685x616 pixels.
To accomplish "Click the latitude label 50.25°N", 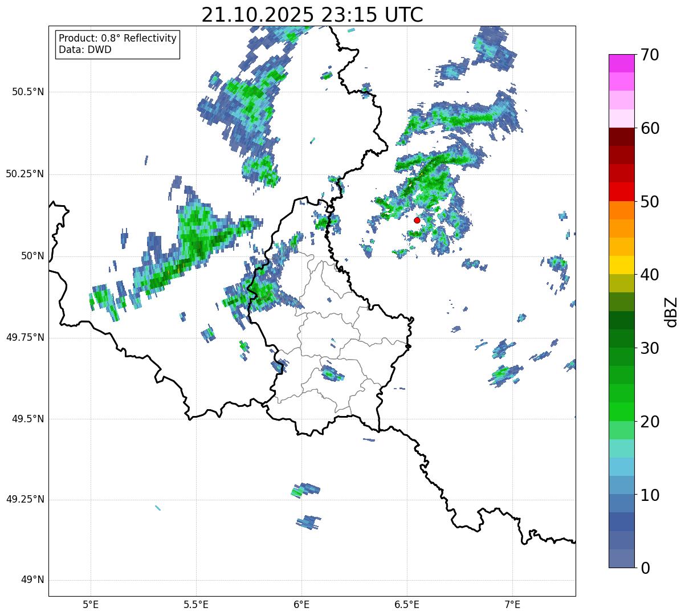I will (25, 174).
